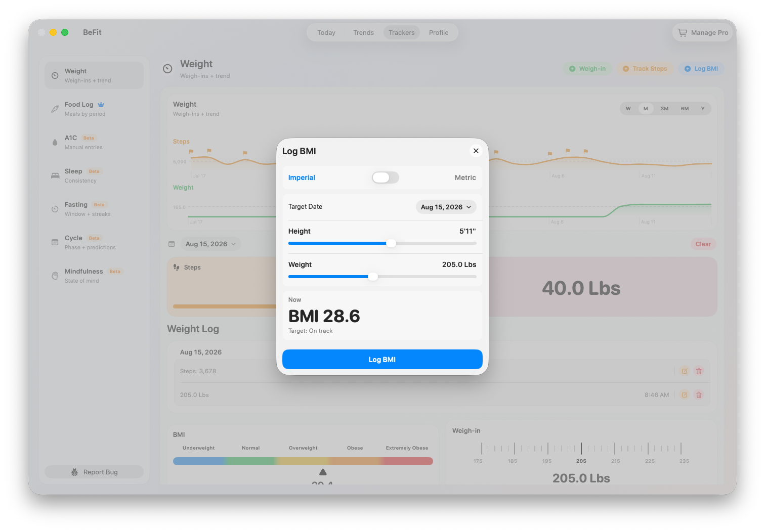765x532 pixels.
Task: Click the Weight slider thumb
Action: (x=373, y=277)
